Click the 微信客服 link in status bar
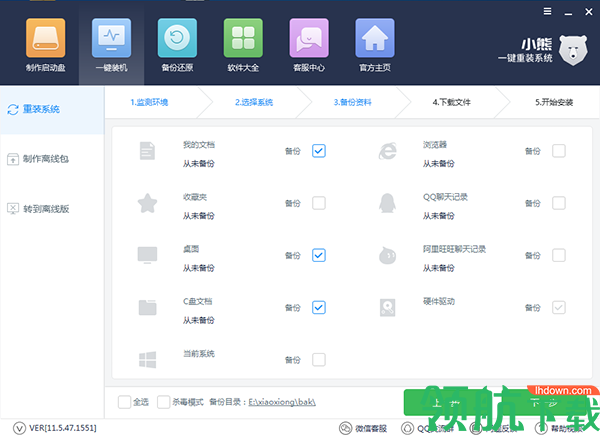600x438 pixels. point(371,428)
